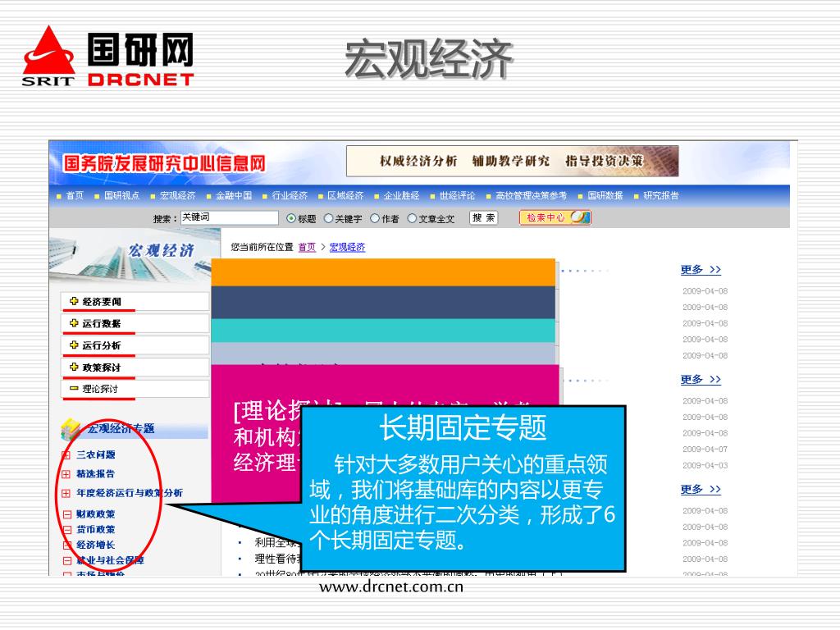Click the 精选报告 topic link
840x630 pixels.
point(95,473)
